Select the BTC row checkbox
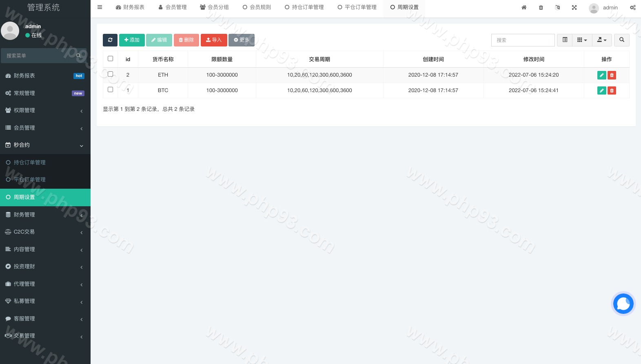 click(110, 90)
